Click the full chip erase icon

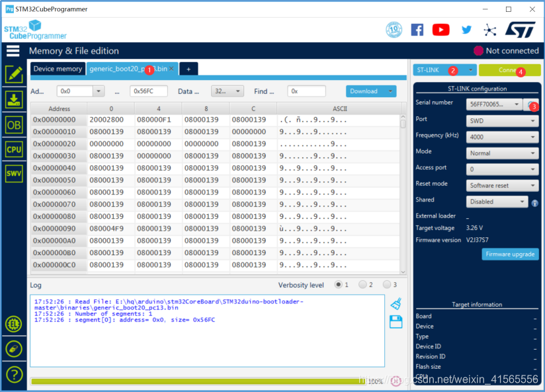(14, 349)
